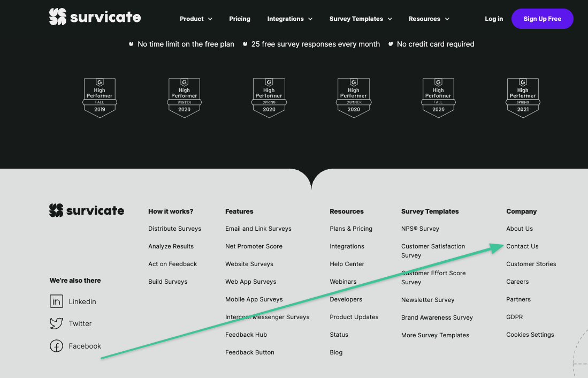The image size is (588, 378).
Task: Open the About Us link
Action: tap(520, 229)
